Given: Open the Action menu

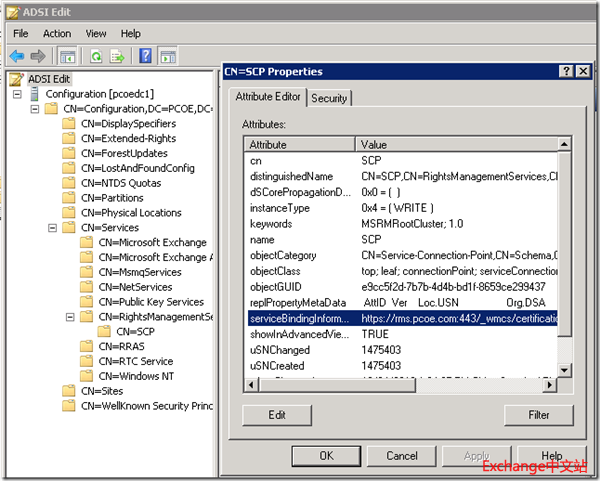Looking at the screenshot, I should [x=57, y=33].
